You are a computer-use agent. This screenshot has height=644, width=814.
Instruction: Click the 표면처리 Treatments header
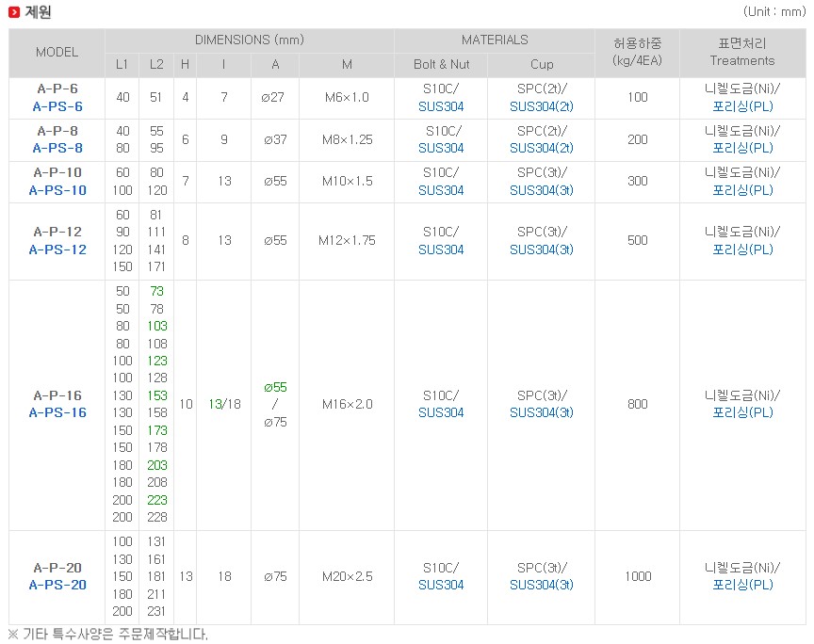tap(742, 52)
